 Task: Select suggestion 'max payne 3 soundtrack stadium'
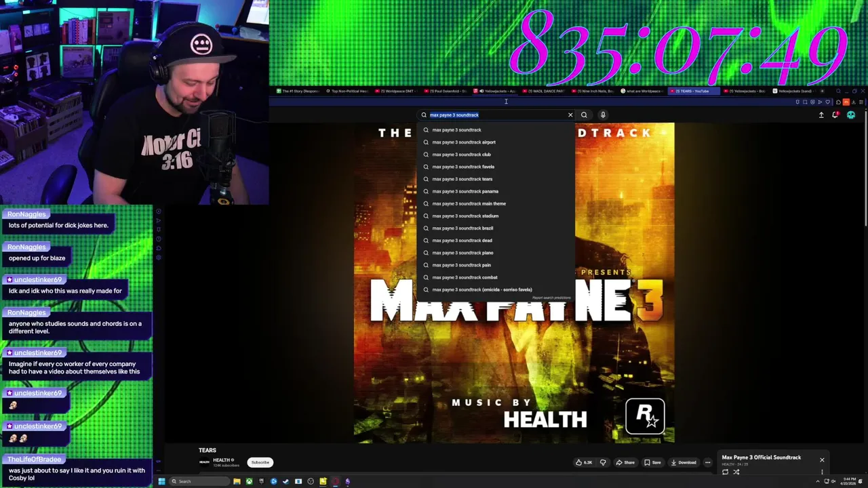point(496,216)
